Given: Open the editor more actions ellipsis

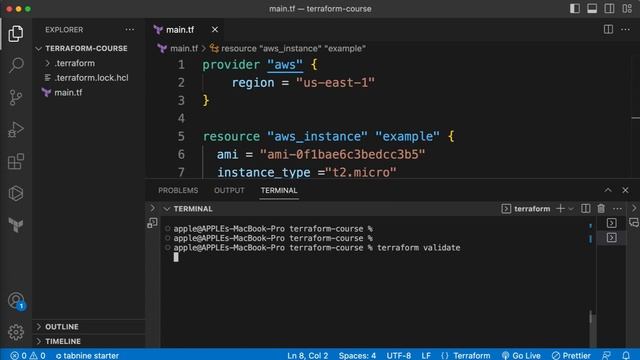Looking at the screenshot, I should click(x=625, y=29).
